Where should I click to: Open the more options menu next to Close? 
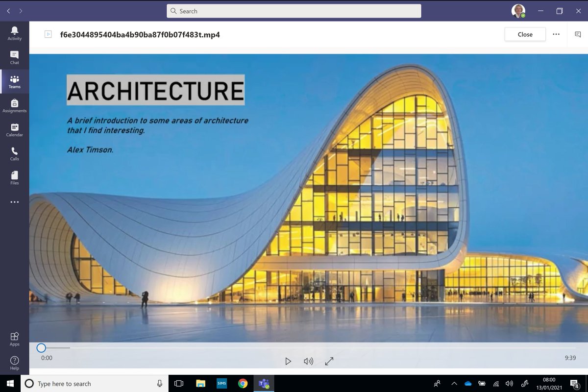pyautogui.click(x=556, y=34)
